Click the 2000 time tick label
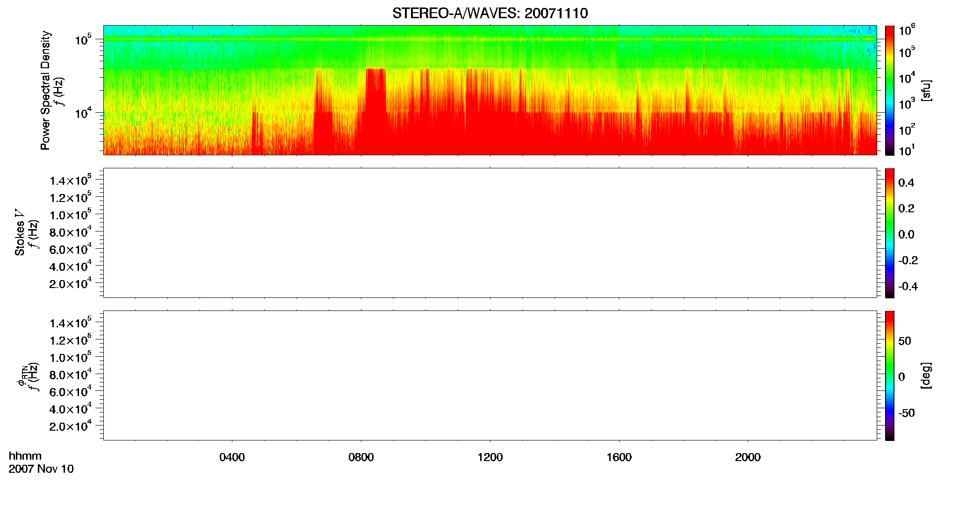The width and height of the screenshot is (980, 505). (x=748, y=457)
